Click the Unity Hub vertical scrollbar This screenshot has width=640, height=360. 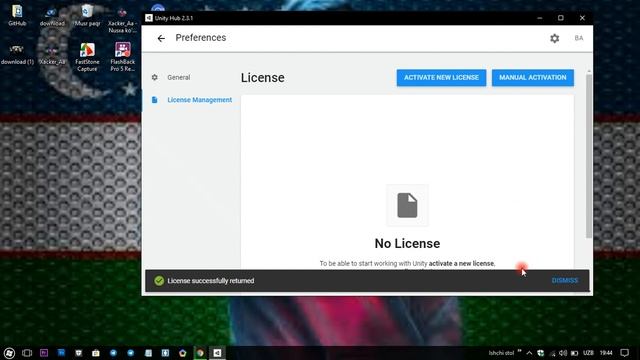(x=589, y=155)
